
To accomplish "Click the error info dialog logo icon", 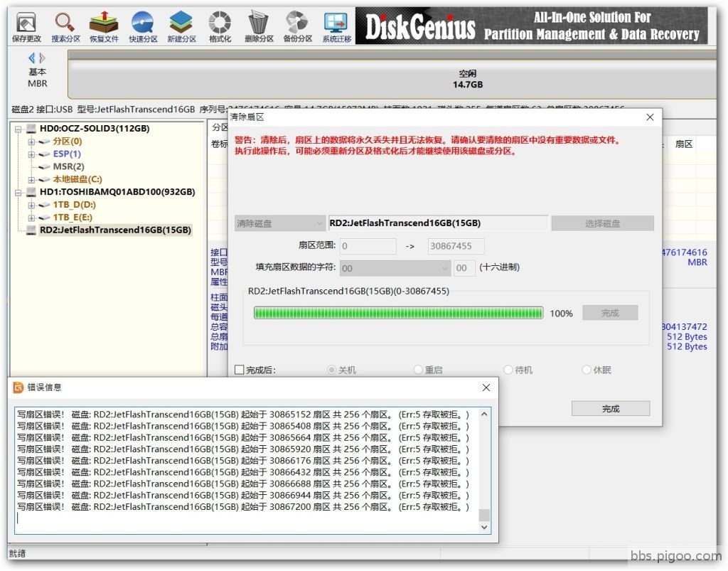I will tap(18, 387).
